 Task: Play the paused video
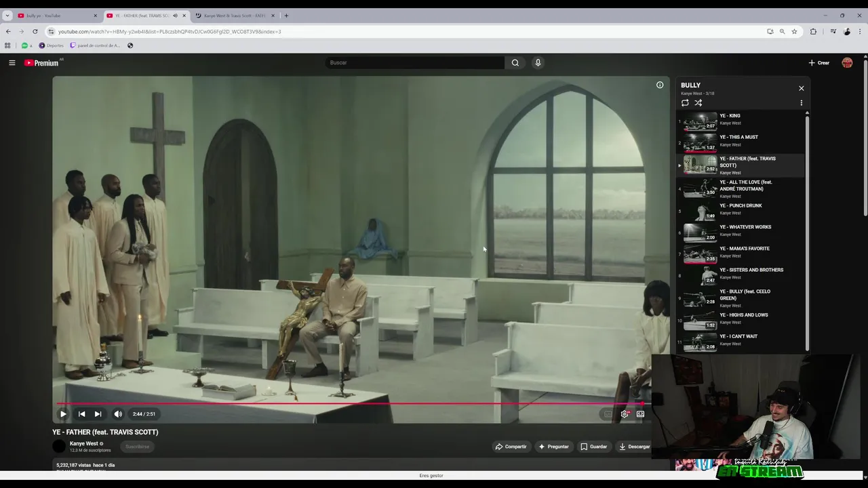tap(63, 414)
